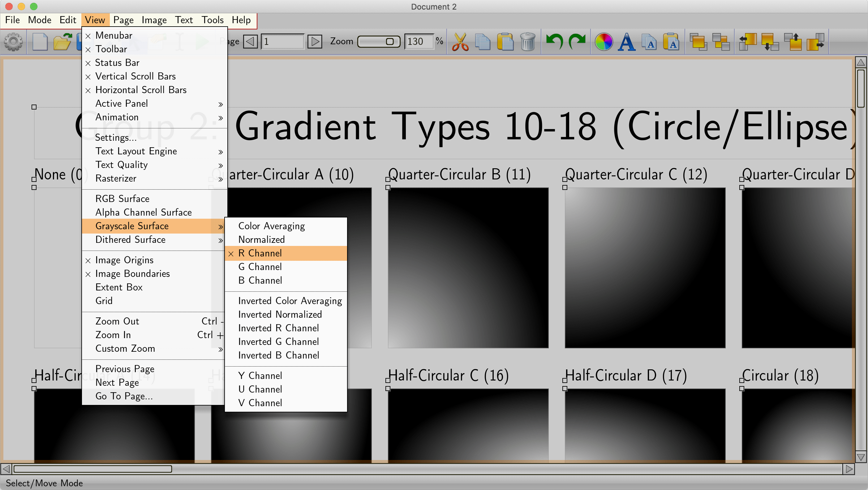
Task: Expand Animation submenu
Action: 155,117
